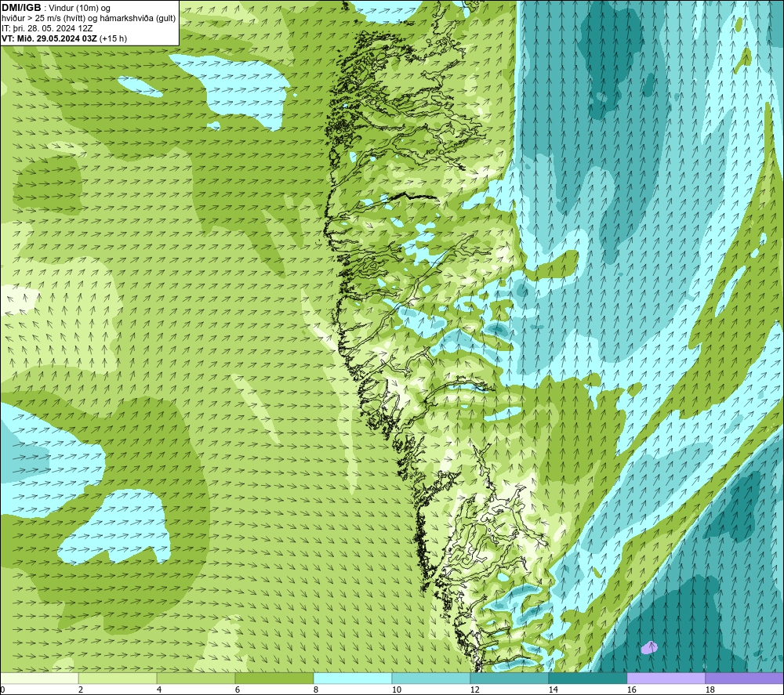Click the purple legend swatch above 18 m/s
Screen dimensions: 784x695
[744, 679]
